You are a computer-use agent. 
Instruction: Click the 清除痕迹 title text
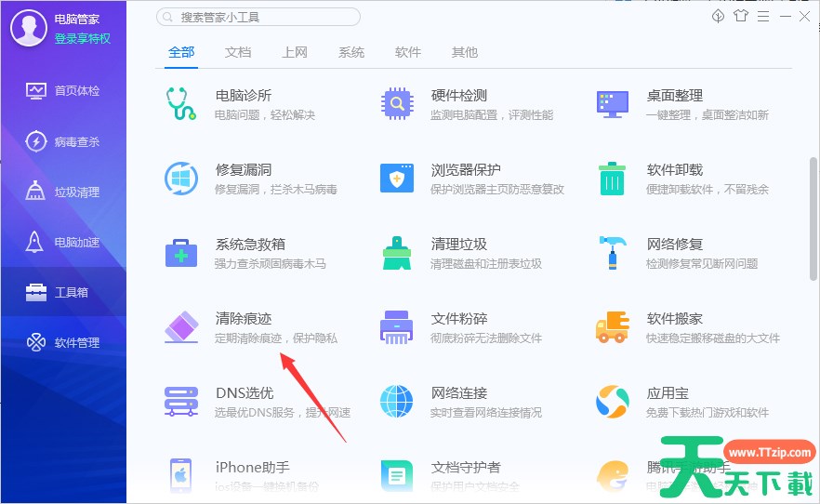click(x=244, y=318)
